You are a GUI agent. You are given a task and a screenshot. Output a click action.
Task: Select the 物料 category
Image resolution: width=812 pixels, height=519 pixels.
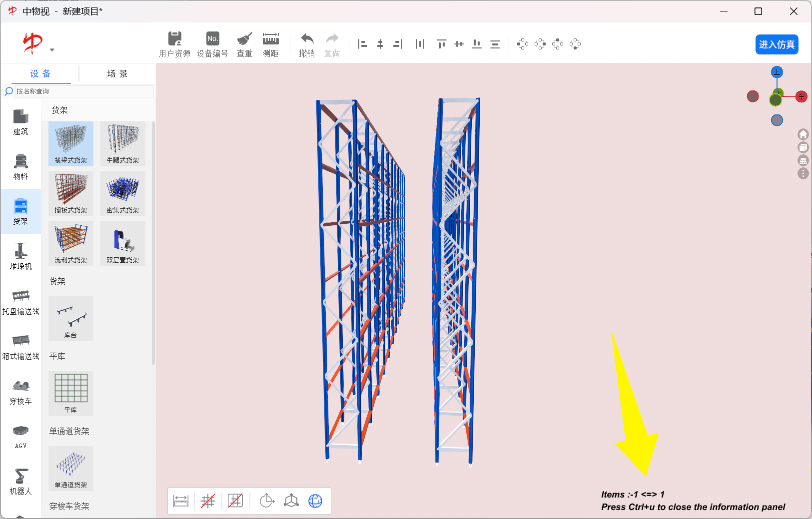pos(20,167)
